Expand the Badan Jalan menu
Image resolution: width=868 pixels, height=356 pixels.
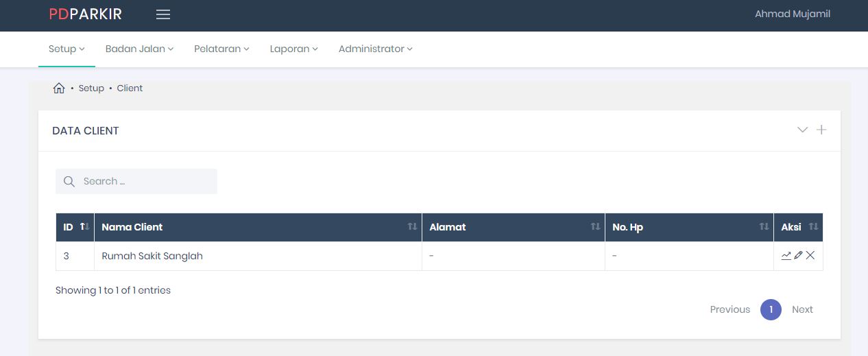[x=139, y=49]
